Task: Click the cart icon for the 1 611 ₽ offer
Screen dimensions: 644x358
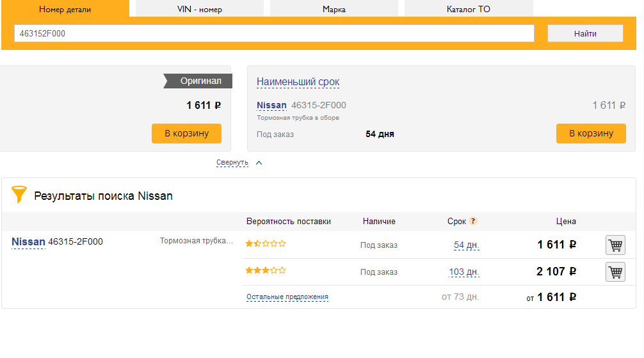Action: click(615, 245)
